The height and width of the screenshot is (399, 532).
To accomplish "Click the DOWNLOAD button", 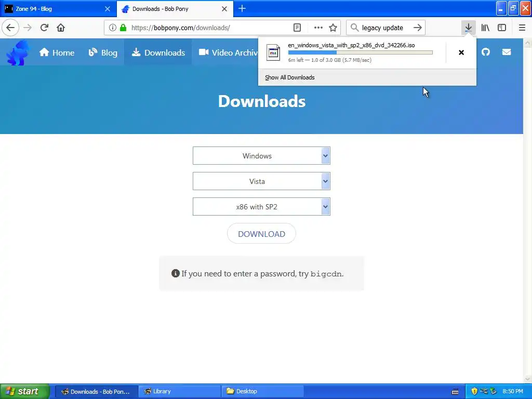I will point(261,234).
